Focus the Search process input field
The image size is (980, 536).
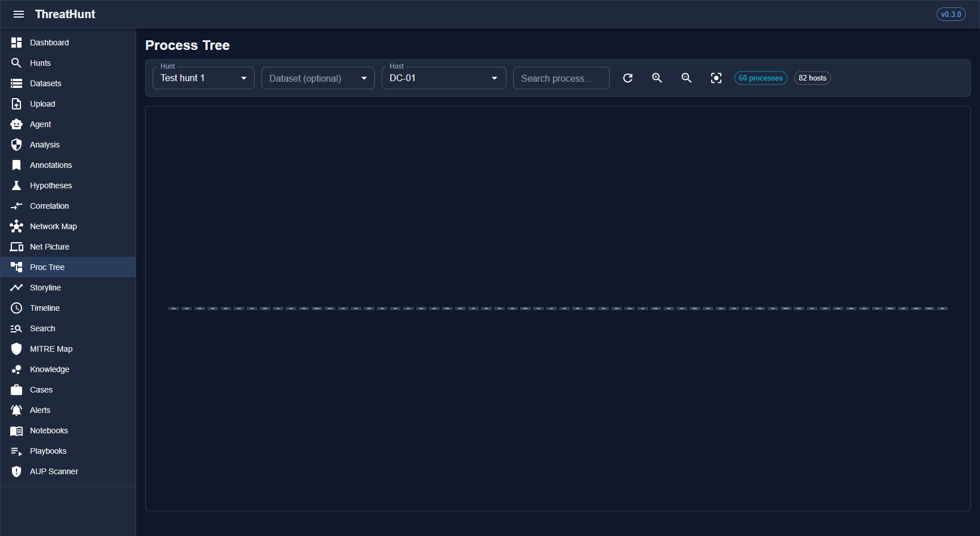(x=561, y=78)
